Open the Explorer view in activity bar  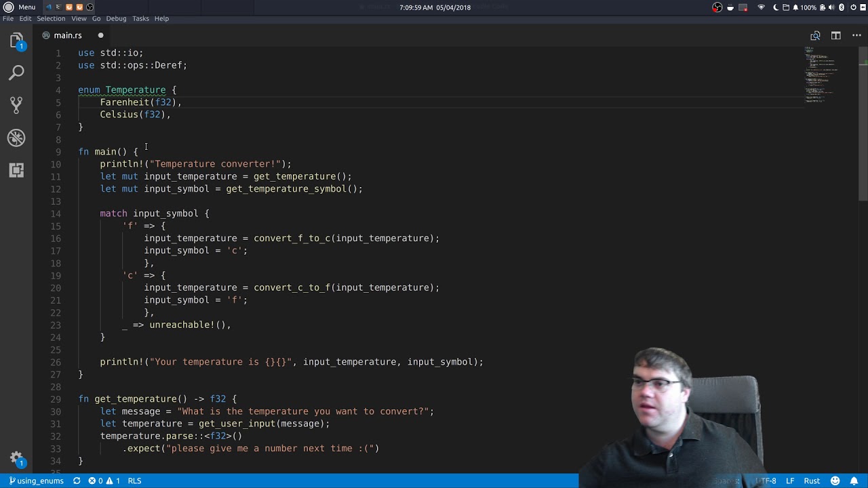pyautogui.click(x=17, y=41)
